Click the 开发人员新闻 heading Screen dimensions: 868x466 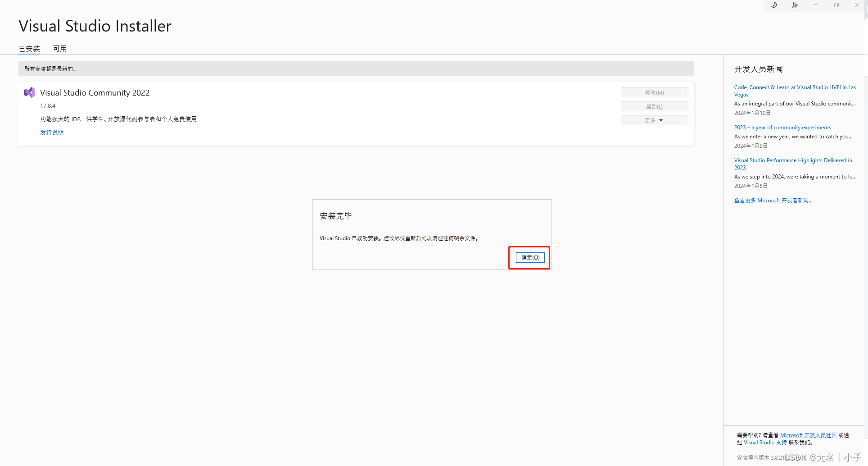click(759, 69)
